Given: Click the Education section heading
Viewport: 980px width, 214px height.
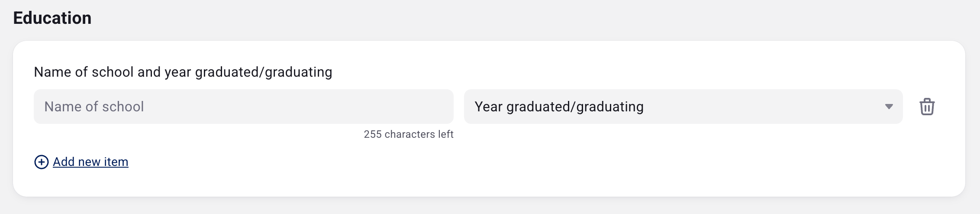Looking at the screenshot, I should (x=52, y=18).
